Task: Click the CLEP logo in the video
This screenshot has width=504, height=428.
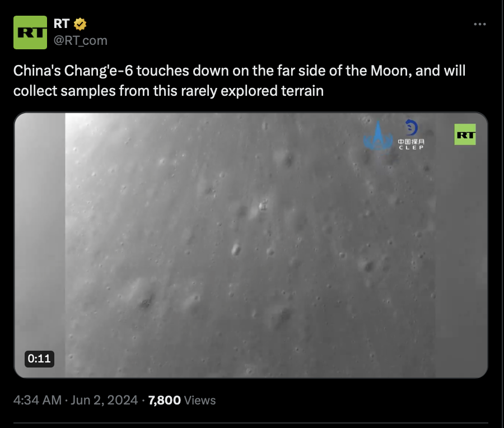Action: point(411,135)
